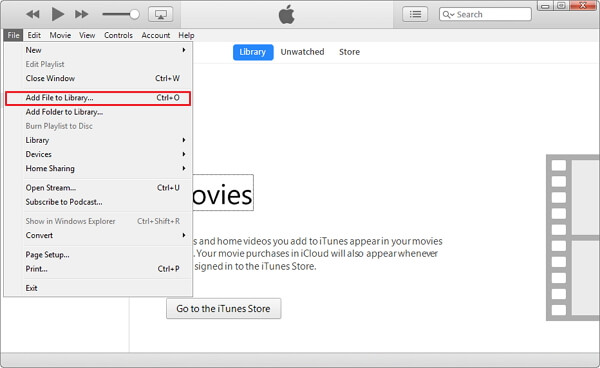
Task: Click Show in Windows Explorer entry
Action: coord(98,221)
